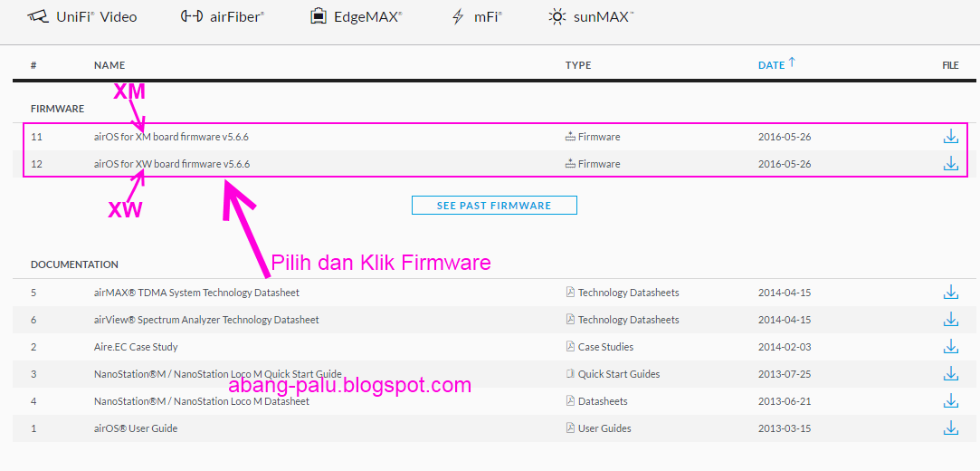
Task: Select the mFi product tab
Action: 477,17
